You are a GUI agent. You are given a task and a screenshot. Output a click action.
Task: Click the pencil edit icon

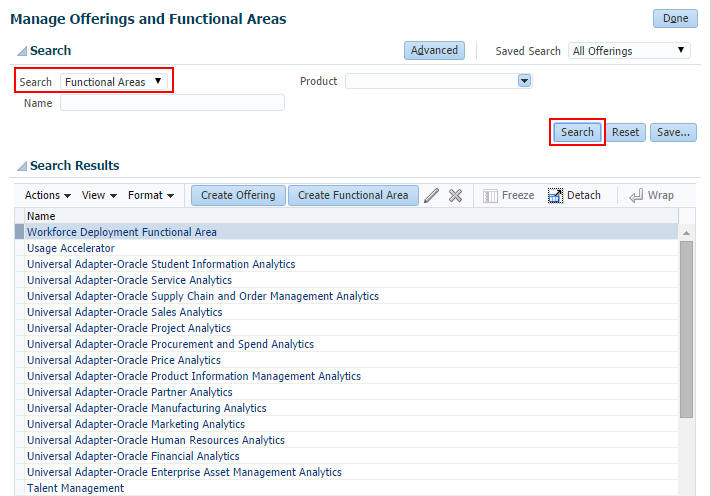pyautogui.click(x=432, y=196)
